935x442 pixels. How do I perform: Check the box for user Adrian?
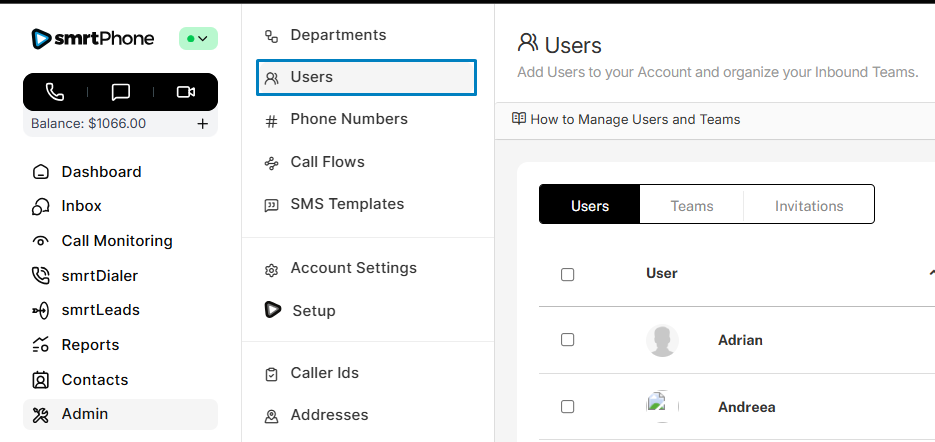coord(568,340)
